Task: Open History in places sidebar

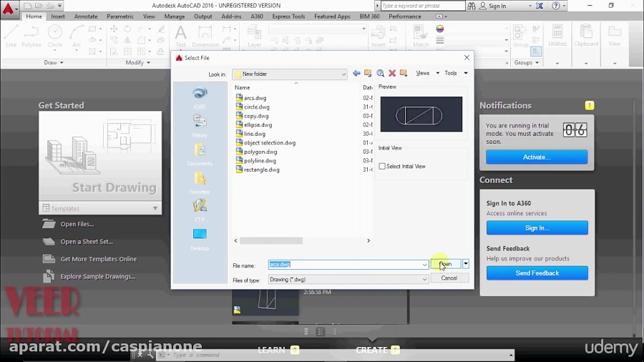Action: (x=200, y=127)
